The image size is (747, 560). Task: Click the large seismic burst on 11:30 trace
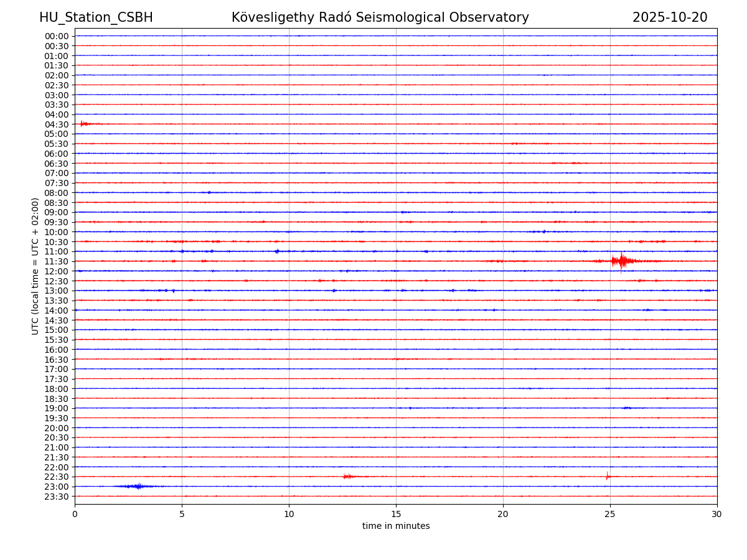(x=621, y=261)
